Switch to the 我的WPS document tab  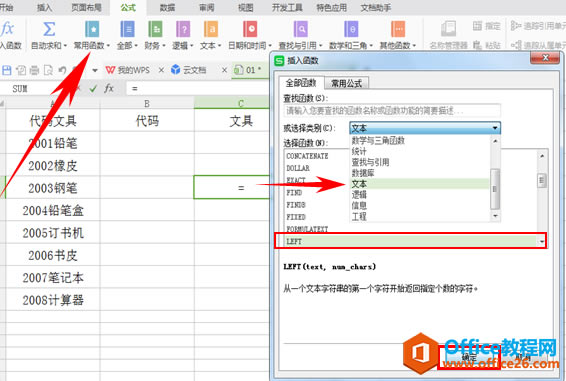coord(134,70)
